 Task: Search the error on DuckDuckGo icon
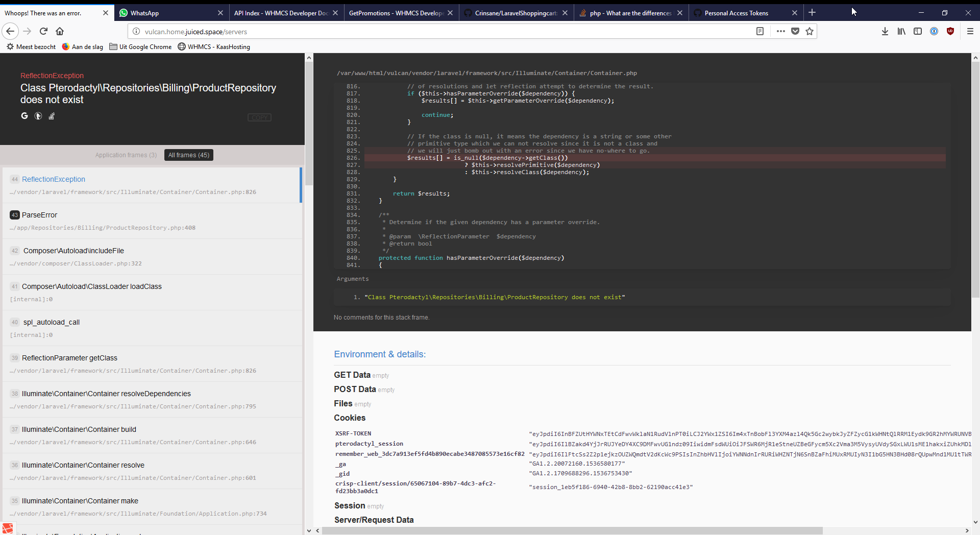click(38, 116)
